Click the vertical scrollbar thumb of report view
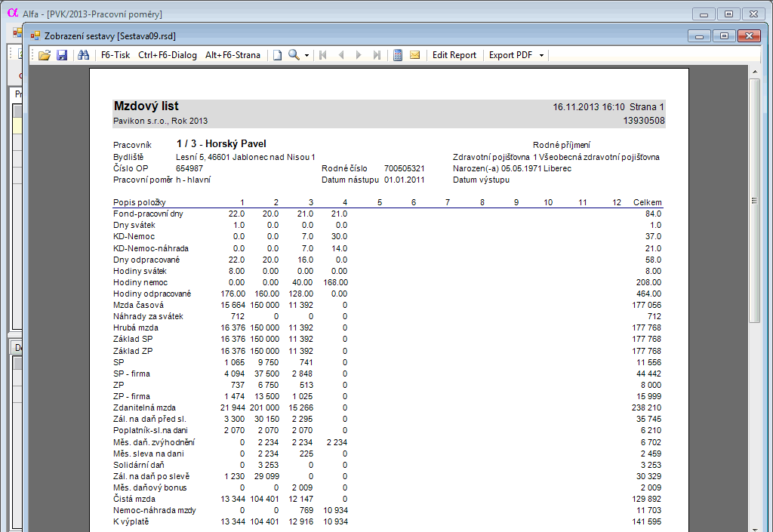The image size is (773, 532). tap(754, 200)
